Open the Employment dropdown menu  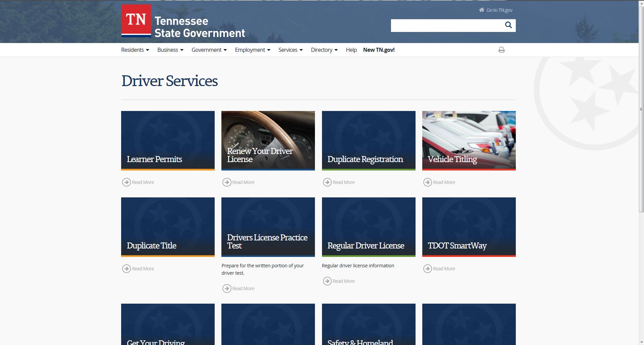tap(252, 50)
